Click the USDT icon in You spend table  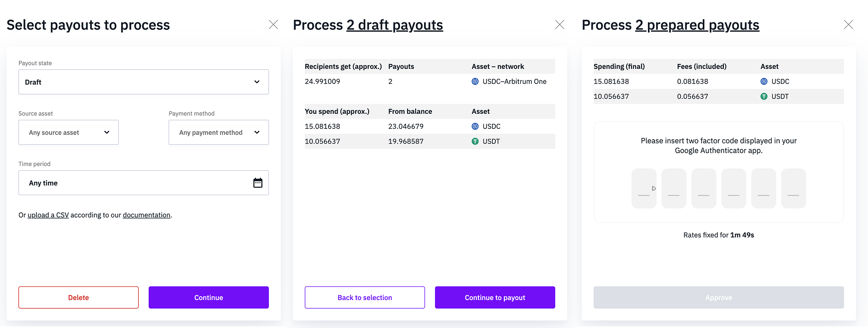475,141
